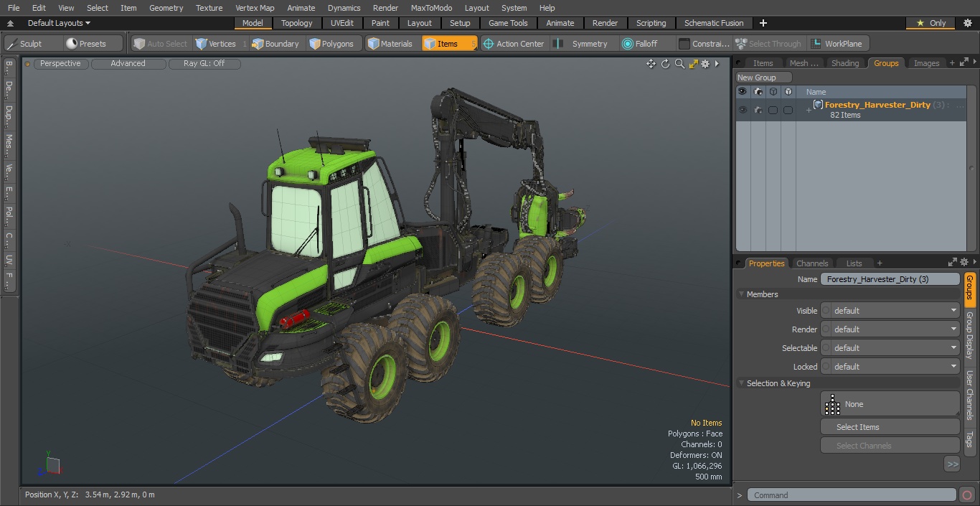Switch to the Lists tab
The image size is (980, 506).
tap(854, 263)
